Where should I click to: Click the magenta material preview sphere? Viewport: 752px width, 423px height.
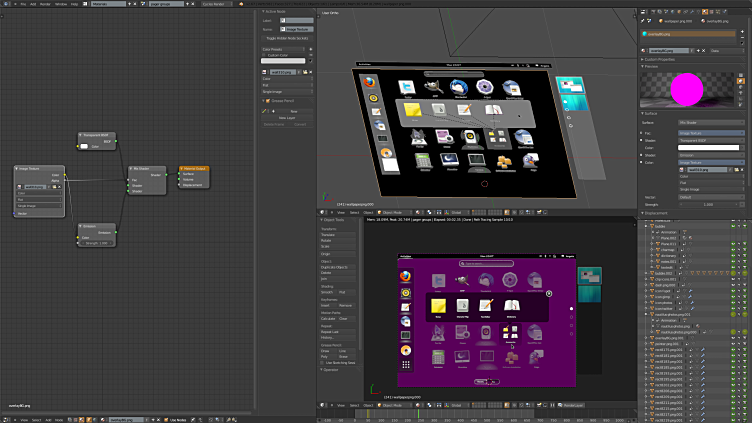(x=686, y=90)
